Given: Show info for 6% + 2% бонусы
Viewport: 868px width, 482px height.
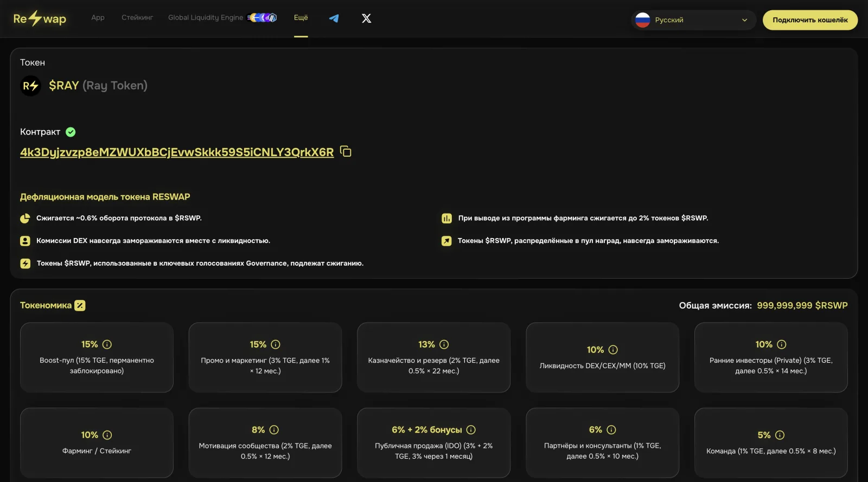Looking at the screenshot, I should click(471, 430).
